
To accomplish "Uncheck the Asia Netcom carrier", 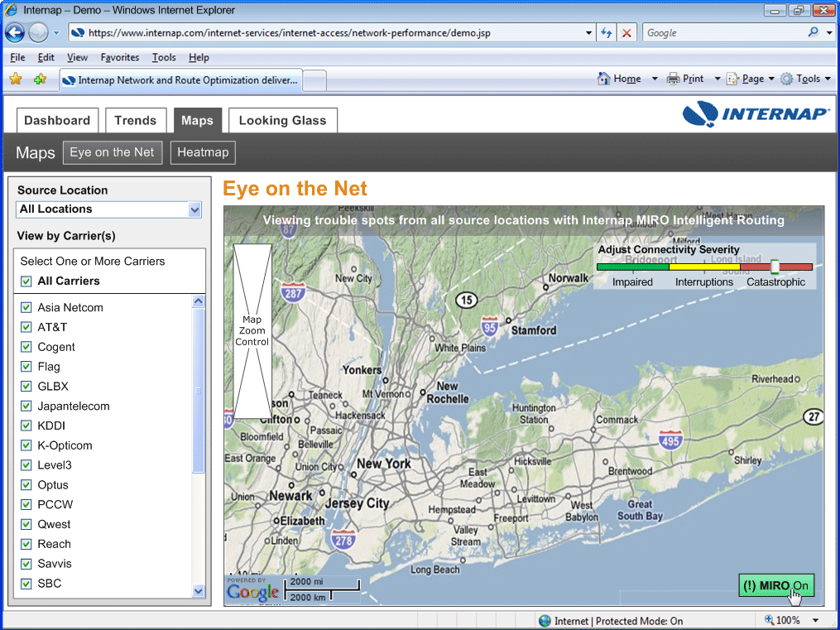I will point(26,307).
